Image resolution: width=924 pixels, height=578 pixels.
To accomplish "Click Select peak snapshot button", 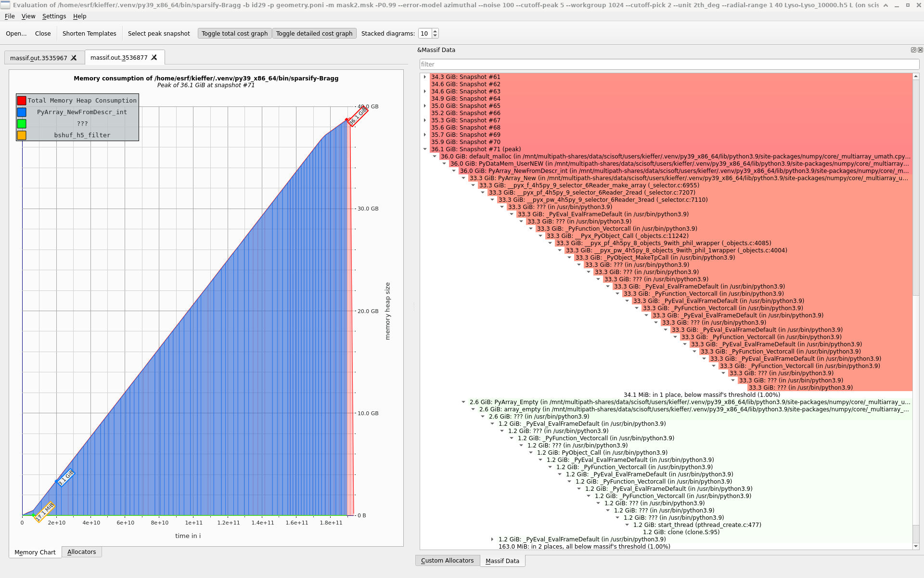I will click(159, 33).
